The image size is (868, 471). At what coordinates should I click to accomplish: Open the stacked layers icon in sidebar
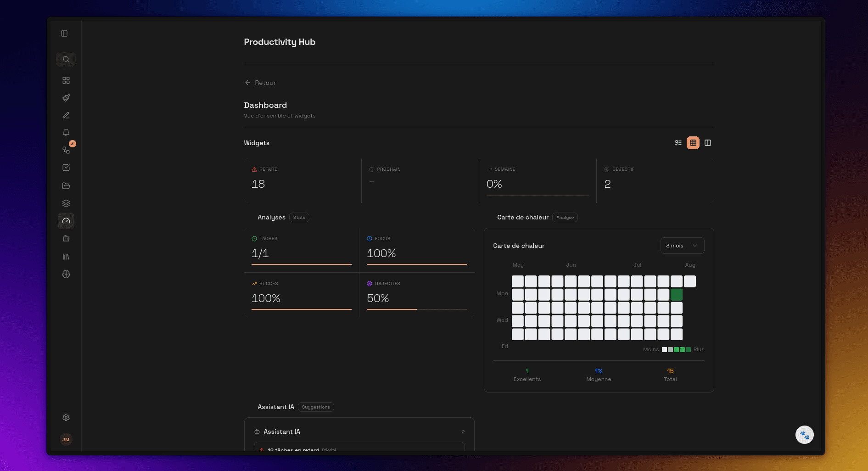tap(66, 203)
